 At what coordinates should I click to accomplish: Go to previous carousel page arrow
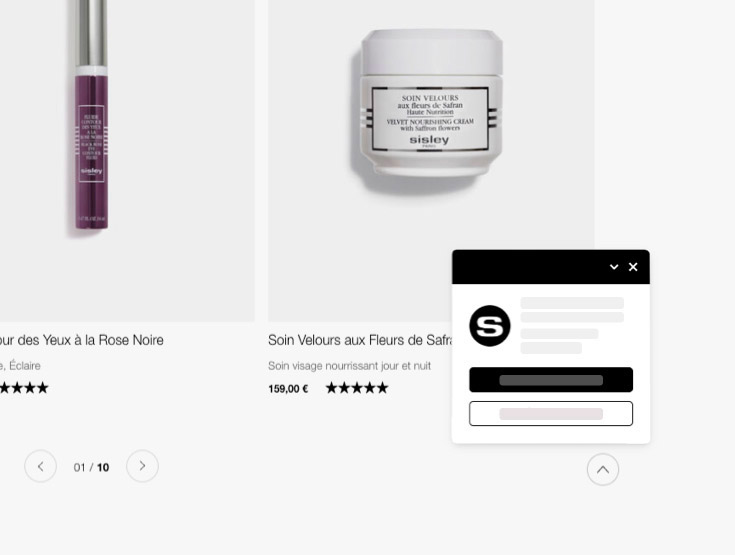(x=41, y=466)
